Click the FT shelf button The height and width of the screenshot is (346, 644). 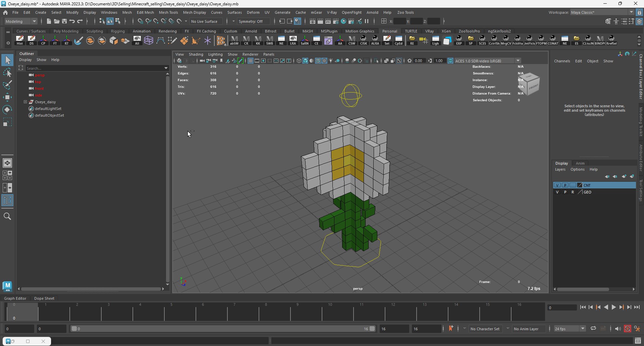tap(55, 40)
